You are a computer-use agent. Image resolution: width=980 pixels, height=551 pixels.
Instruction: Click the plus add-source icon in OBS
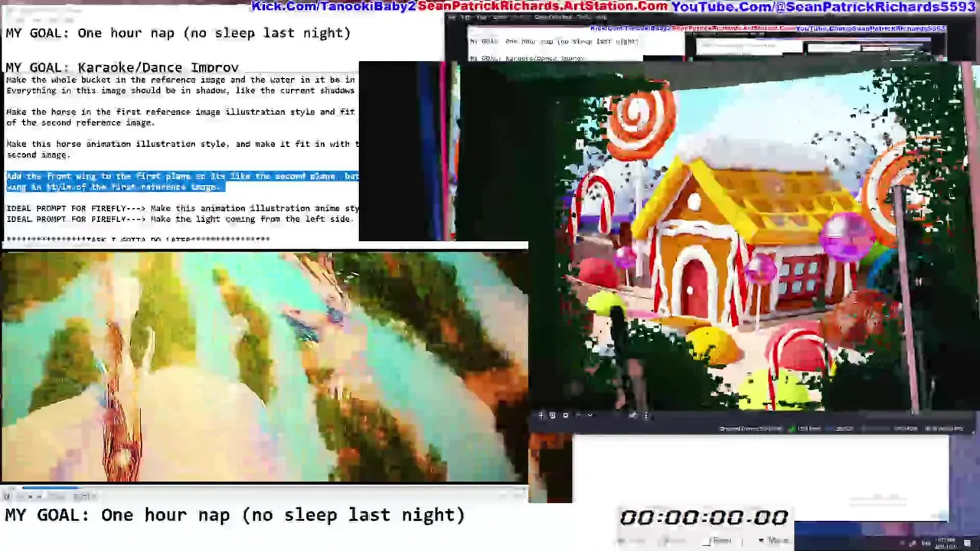click(x=541, y=416)
